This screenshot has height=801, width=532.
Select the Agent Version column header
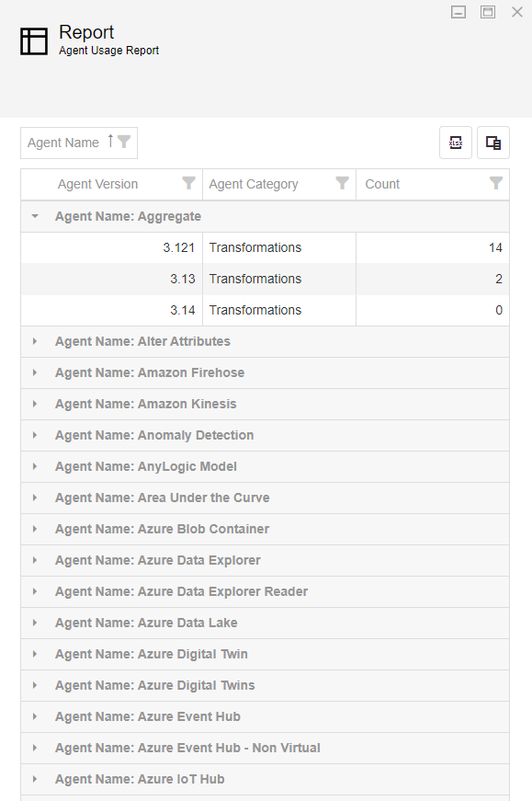pyautogui.click(x=98, y=184)
